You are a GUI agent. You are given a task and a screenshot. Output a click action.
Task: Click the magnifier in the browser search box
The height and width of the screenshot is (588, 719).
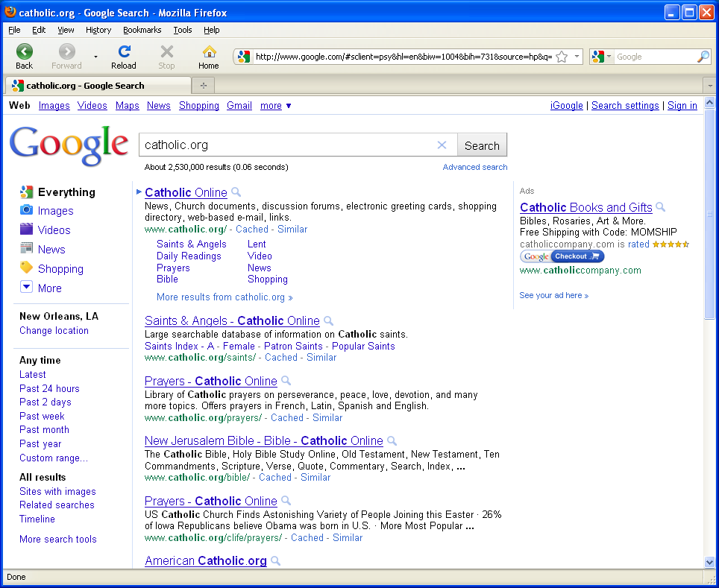[703, 57]
